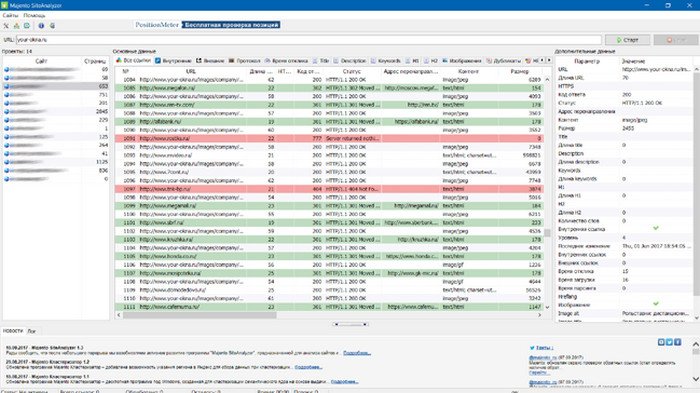700x393 pixels.
Task: Click the blue info icon in the toolbar
Action: click(41, 26)
